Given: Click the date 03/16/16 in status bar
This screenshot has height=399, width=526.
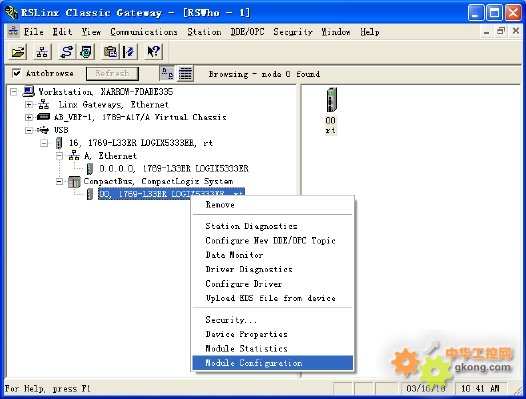Looking at the screenshot, I should coord(426,389).
